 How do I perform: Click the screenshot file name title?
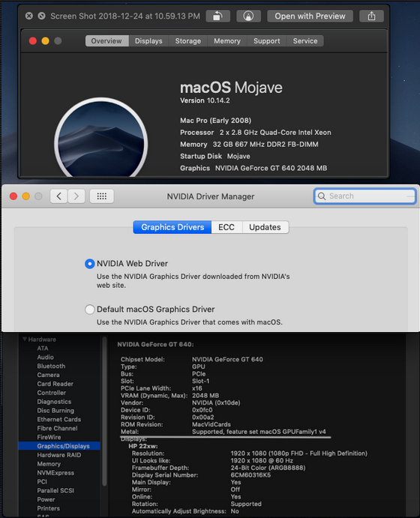point(125,16)
